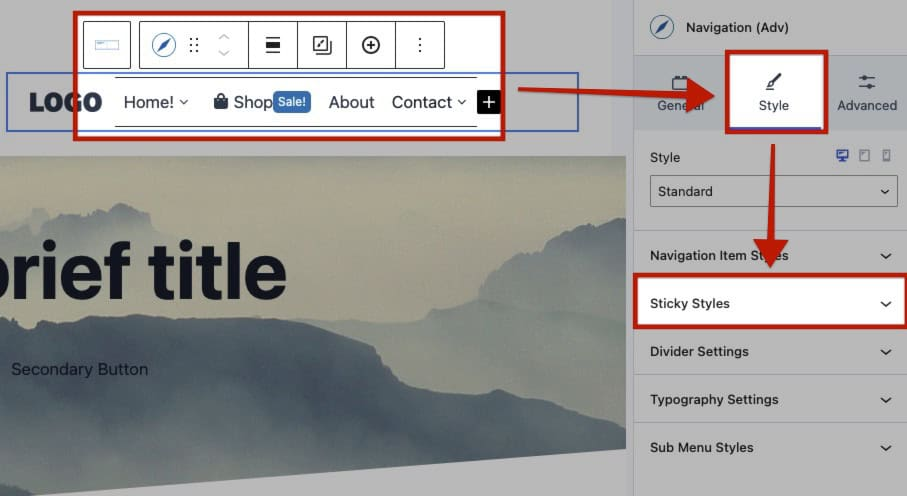Click the compass Navigation block icon in toolbar
The width and height of the screenshot is (907, 496).
coord(163,45)
